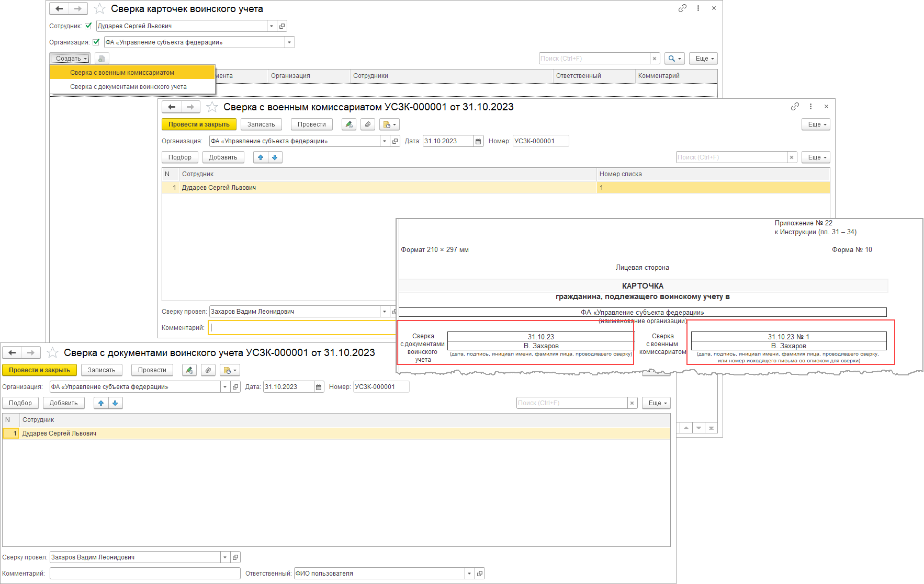
Task: Open calendar for Дата in военным комиссариатом window
Action: click(x=478, y=141)
